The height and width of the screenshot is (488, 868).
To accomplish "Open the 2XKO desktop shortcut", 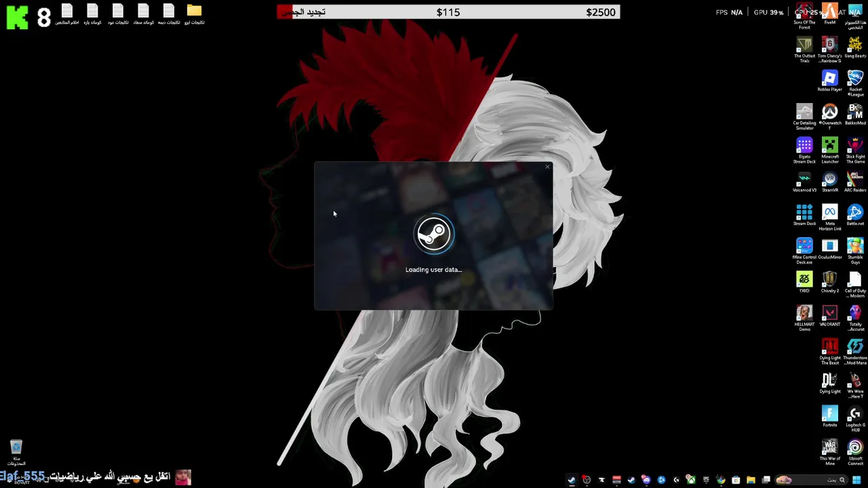I will click(804, 283).
